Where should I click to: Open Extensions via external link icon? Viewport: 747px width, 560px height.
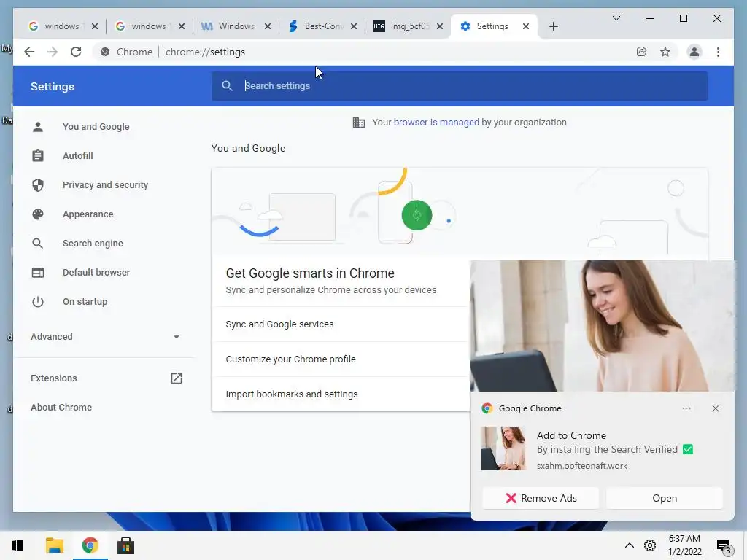(177, 378)
